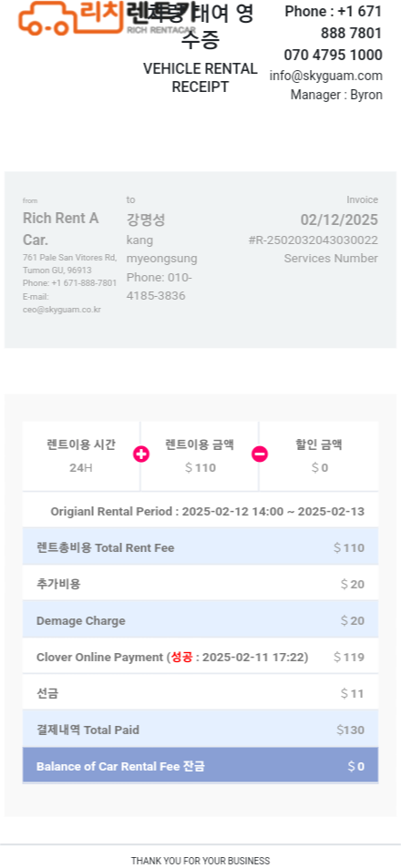Select the 렌트이용 금액 $110 cell
The height and width of the screenshot is (868, 401).
click(x=200, y=456)
